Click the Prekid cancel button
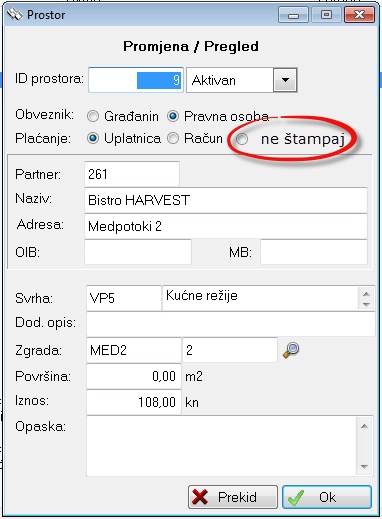382x519 pixels. click(233, 497)
